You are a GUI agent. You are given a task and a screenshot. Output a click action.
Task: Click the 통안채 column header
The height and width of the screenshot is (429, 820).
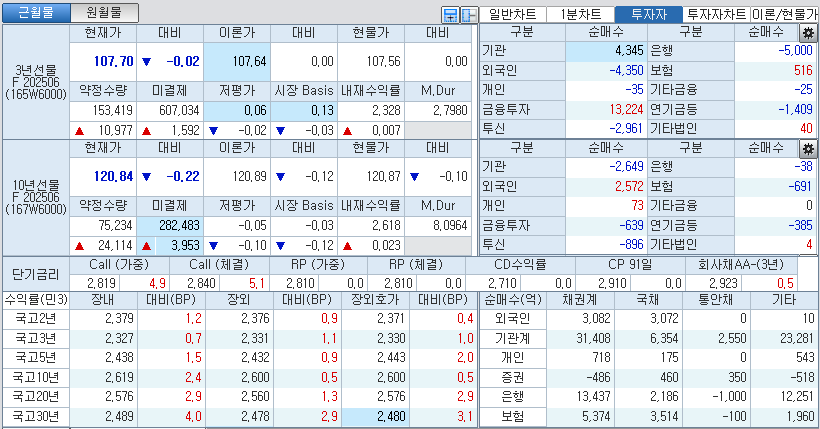click(x=716, y=300)
